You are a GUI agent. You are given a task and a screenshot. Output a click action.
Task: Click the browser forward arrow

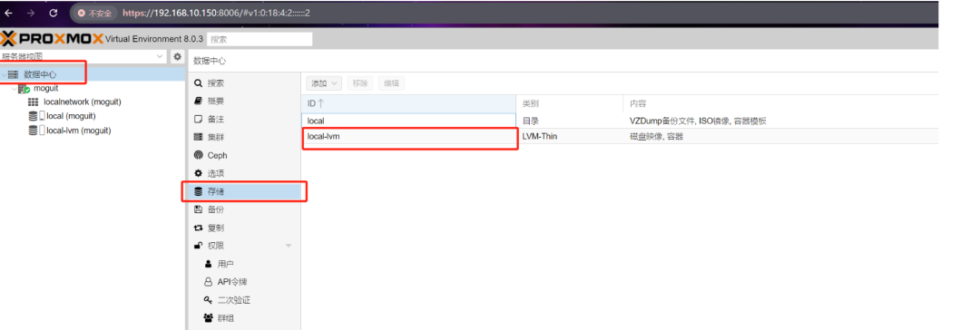(31, 13)
